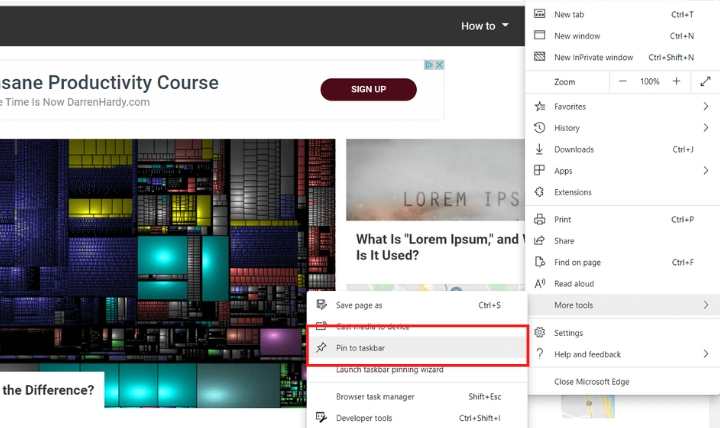The height and width of the screenshot is (428, 720).
Task: Click the New tab icon
Action: (540, 14)
